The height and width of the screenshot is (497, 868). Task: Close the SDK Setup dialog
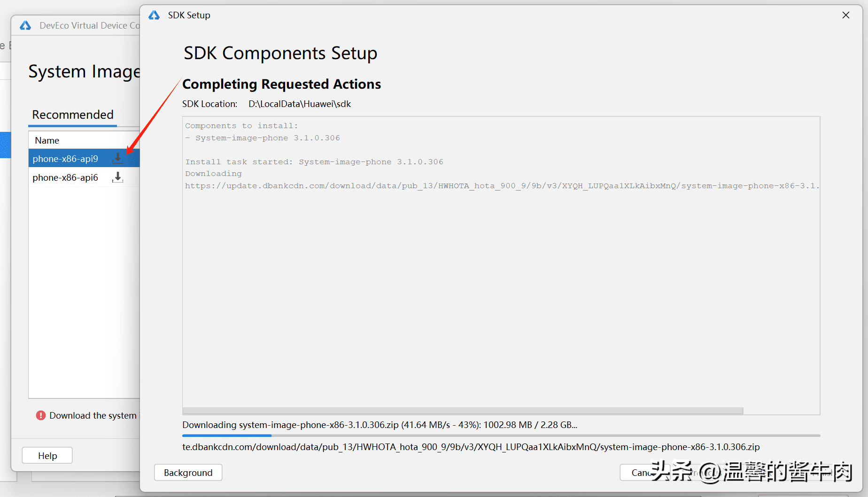point(846,15)
